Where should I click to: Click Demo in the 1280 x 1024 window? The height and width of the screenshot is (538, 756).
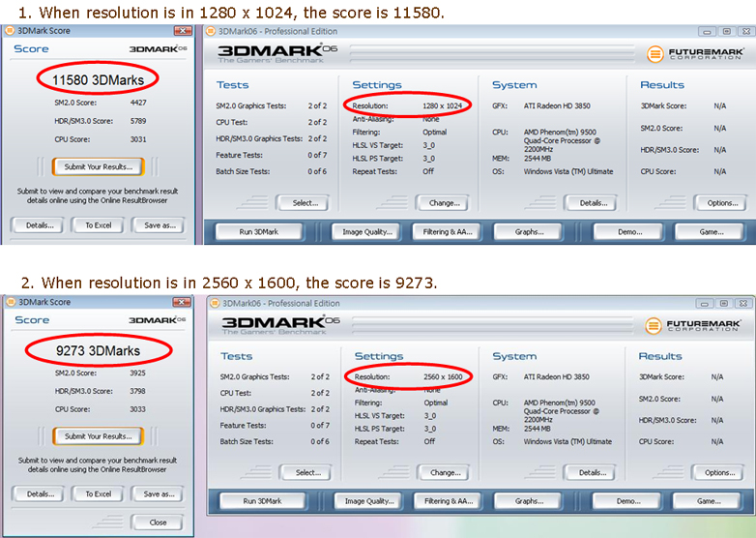629,232
